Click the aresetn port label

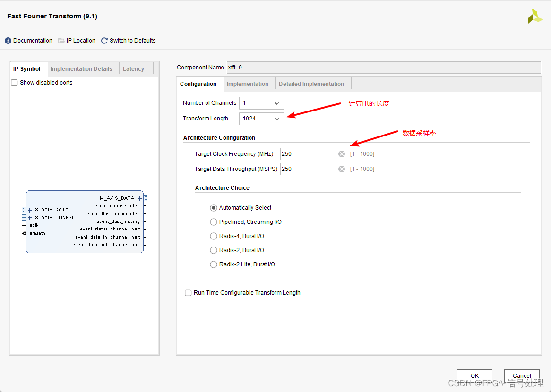(37, 233)
